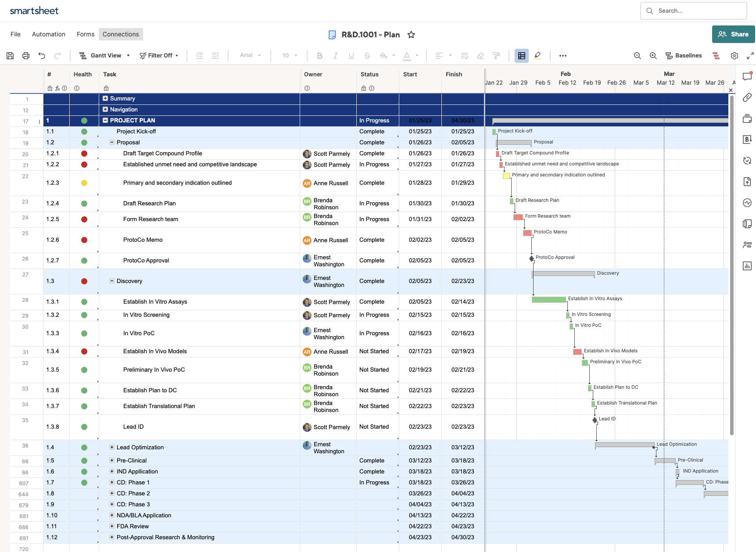
Task: Click the Undo arrow icon
Action: [x=42, y=56]
